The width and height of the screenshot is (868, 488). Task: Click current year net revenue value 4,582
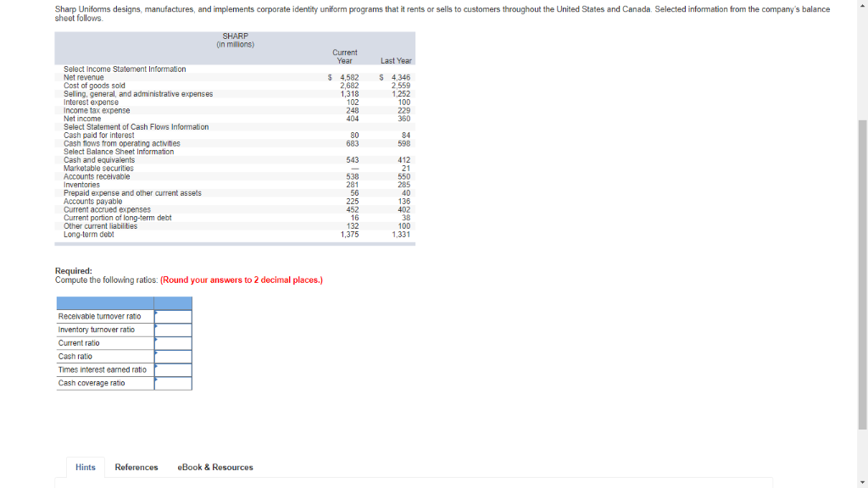point(349,77)
